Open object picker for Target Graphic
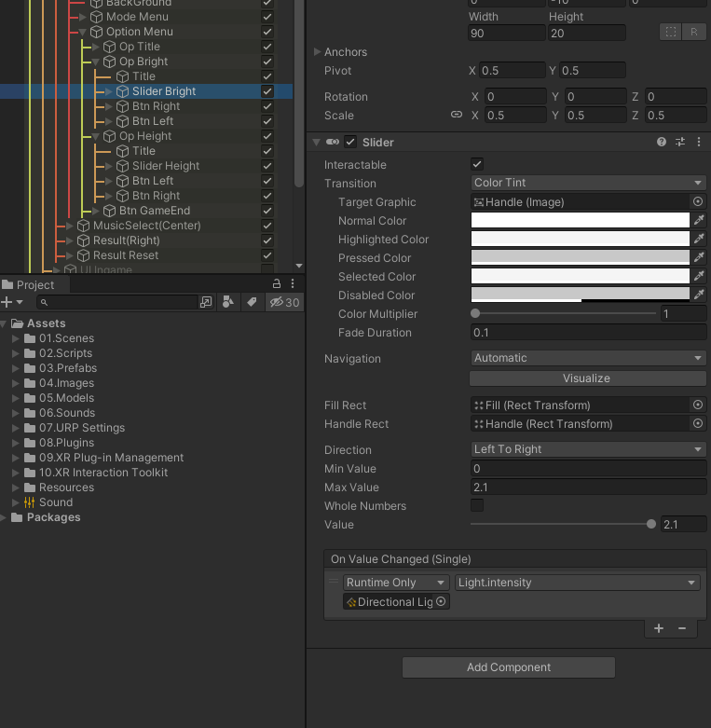 (x=698, y=201)
